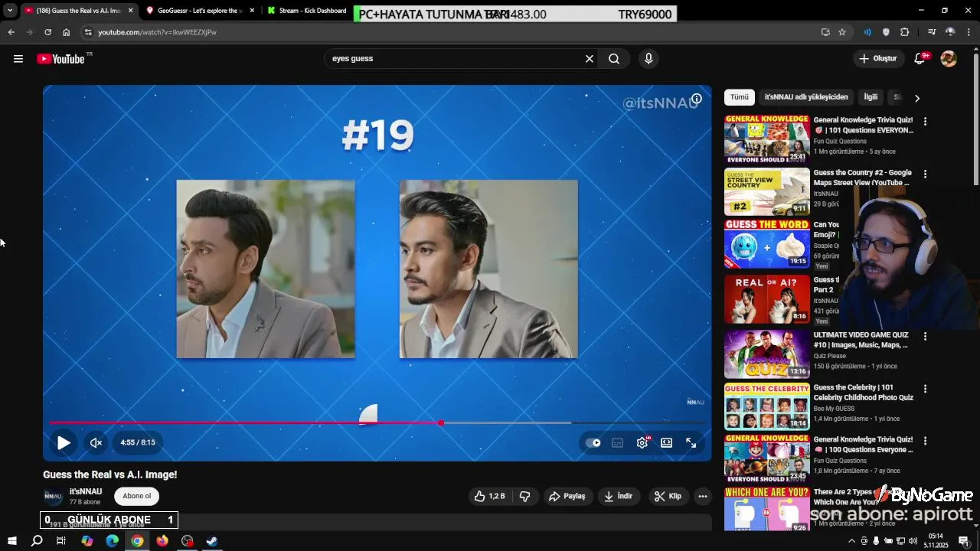
Task: Open the video info card icon
Action: coord(697,99)
